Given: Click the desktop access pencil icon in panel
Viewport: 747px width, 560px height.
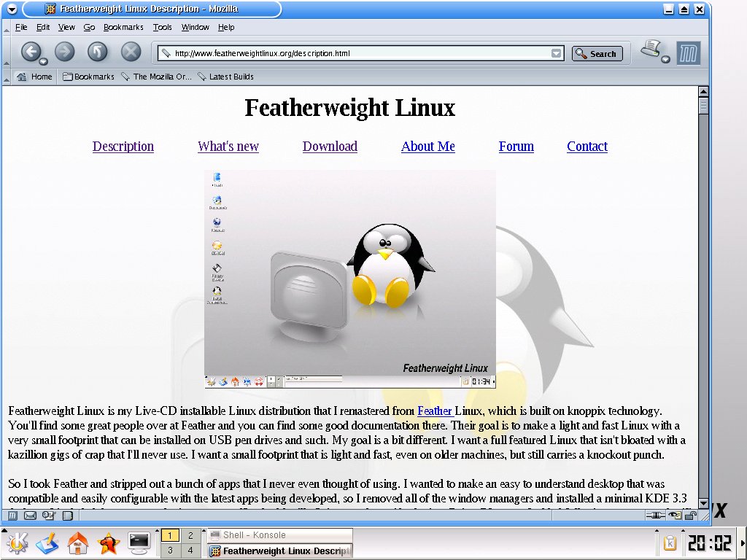Looking at the screenshot, I should [47, 543].
